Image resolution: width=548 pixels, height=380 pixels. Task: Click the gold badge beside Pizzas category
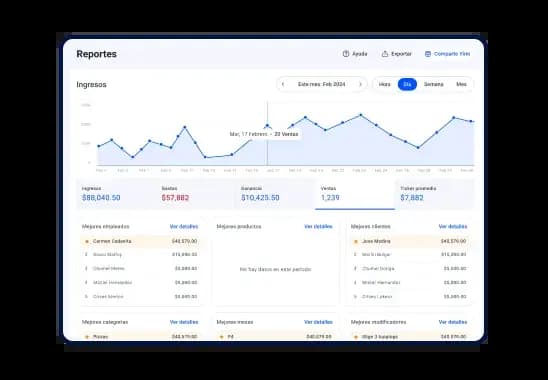point(87,337)
